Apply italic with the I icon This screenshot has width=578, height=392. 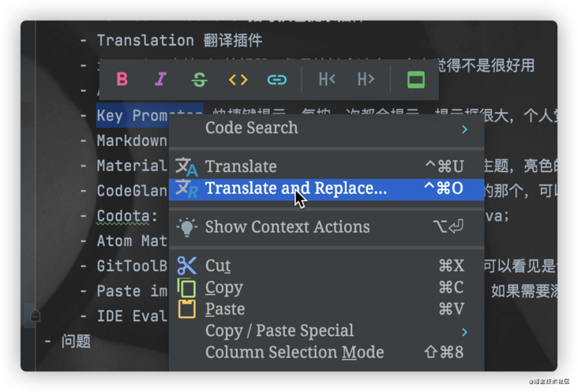(161, 79)
